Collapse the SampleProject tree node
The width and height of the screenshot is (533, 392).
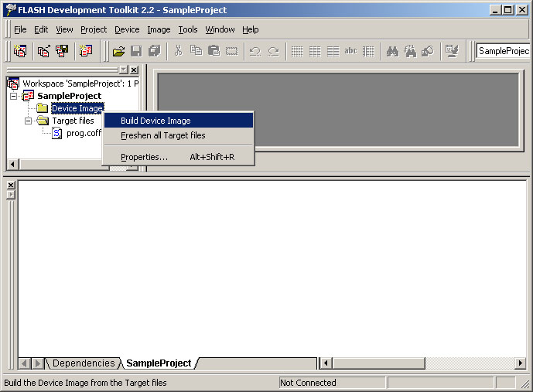pos(14,96)
